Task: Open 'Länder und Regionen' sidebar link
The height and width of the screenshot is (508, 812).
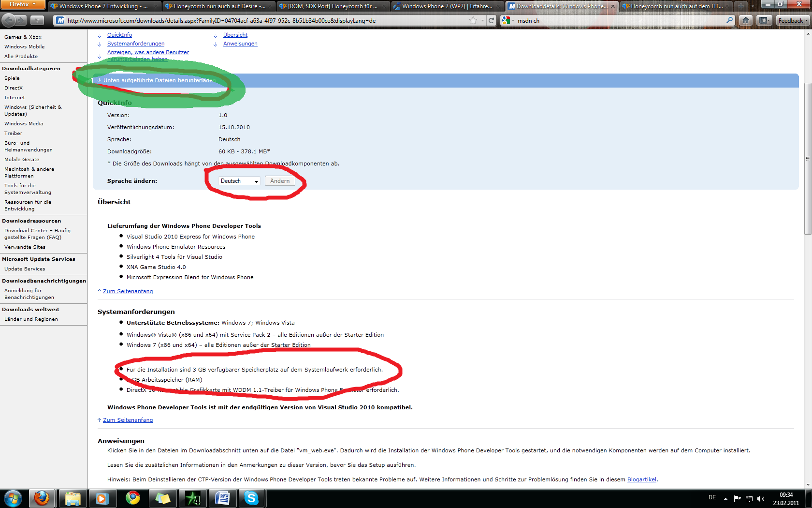Action: tap(31, 319)
